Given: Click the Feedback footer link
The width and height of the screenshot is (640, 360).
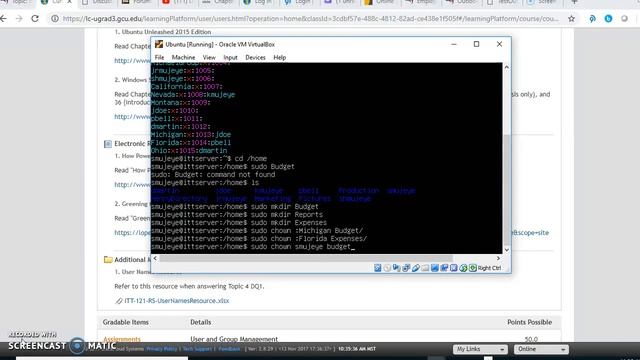Looking at the screenshot, I should click(x=229, y=349).
